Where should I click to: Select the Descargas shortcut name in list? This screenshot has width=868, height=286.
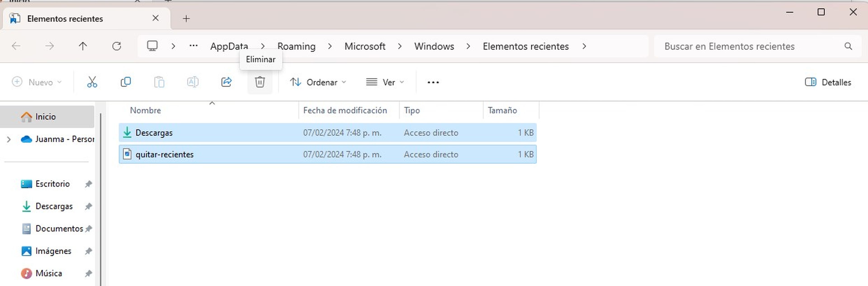154,133
